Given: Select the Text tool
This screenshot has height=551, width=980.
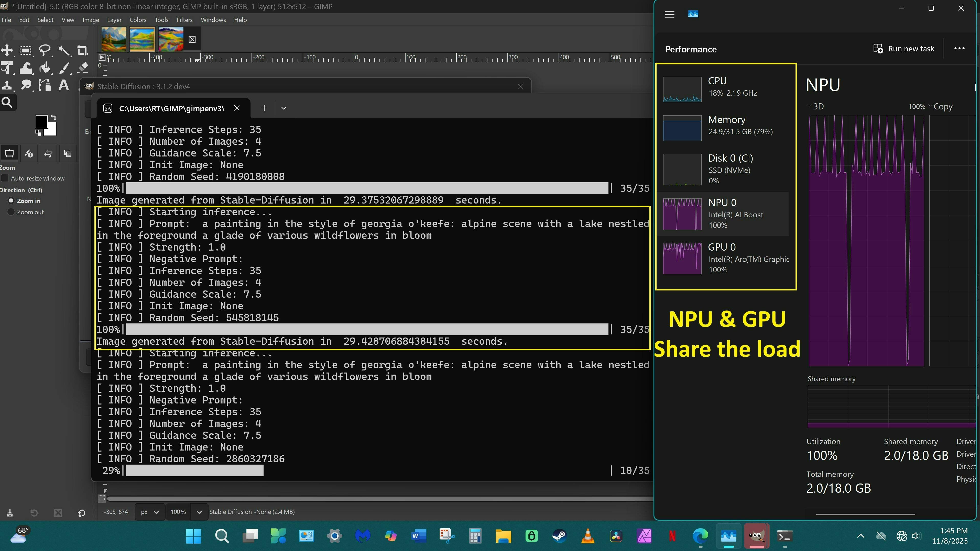Looking at the screenshot, I should (64, 85).
